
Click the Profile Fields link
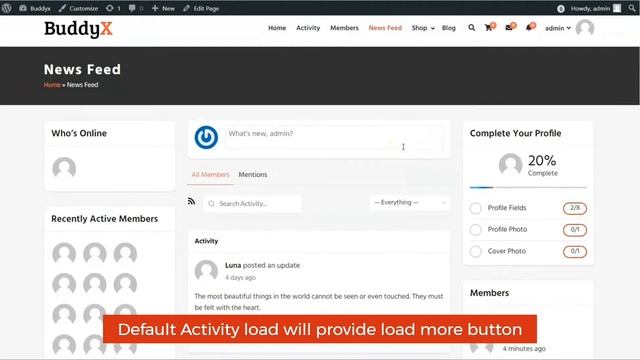coord(507,208)
